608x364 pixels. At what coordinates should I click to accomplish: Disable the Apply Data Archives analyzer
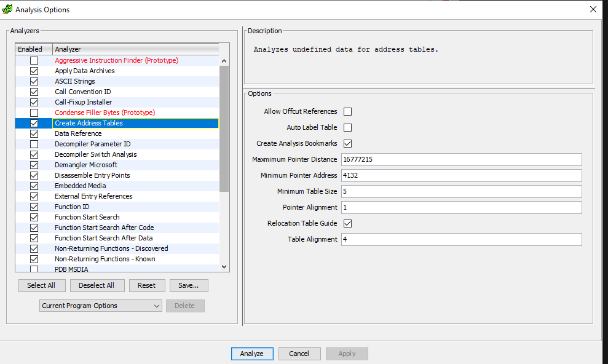34,71
